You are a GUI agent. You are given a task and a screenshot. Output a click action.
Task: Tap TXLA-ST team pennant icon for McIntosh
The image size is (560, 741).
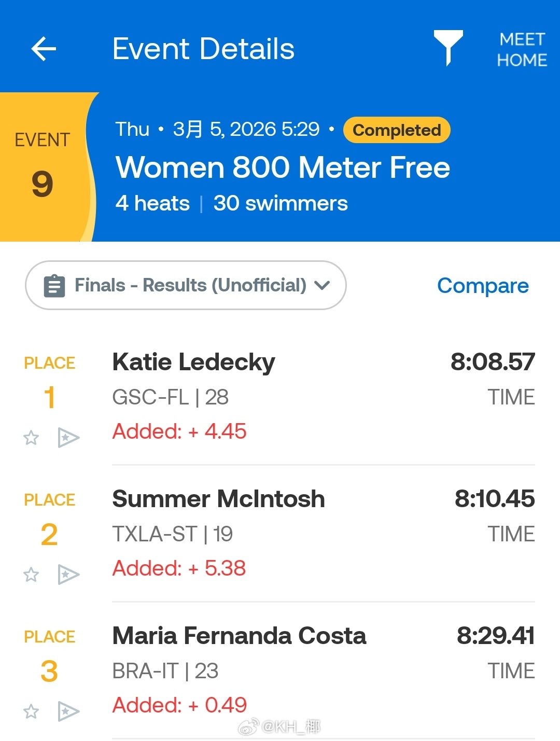click(x=68, y=575)
